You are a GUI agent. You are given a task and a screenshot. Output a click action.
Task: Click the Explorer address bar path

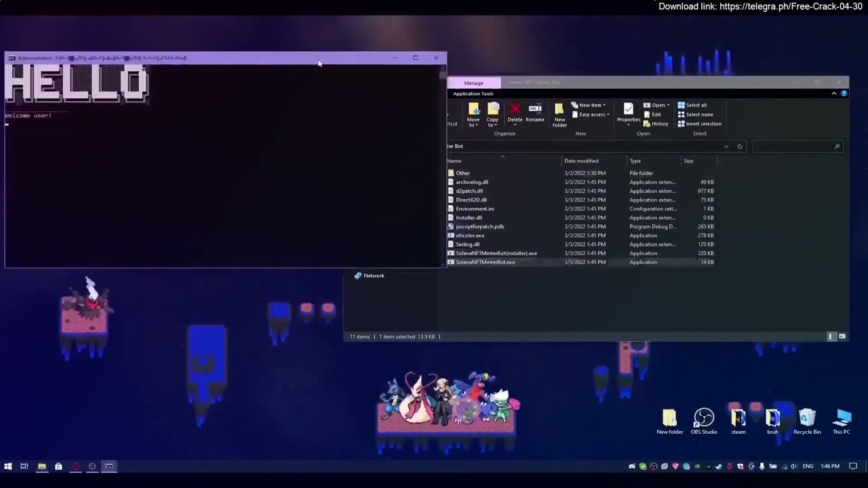[x=585, y=146]
